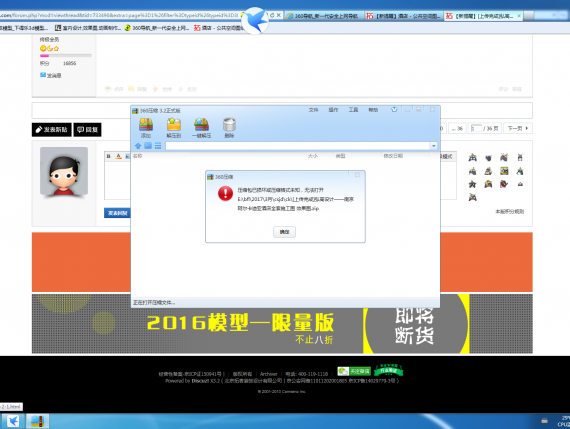Click the bold B icon in the reply editor
The width and height of the screenshot is (570, 429).
tap(108, 156)
